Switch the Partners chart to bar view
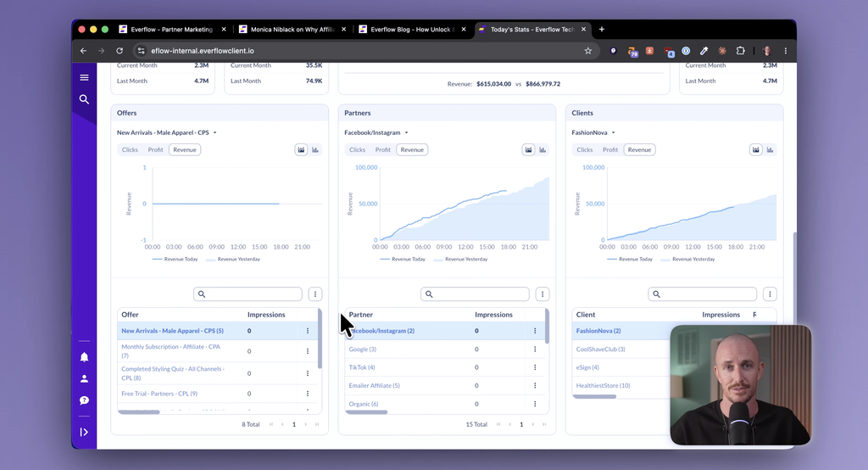This screenshot has width=868, height=470. point(542,149)
